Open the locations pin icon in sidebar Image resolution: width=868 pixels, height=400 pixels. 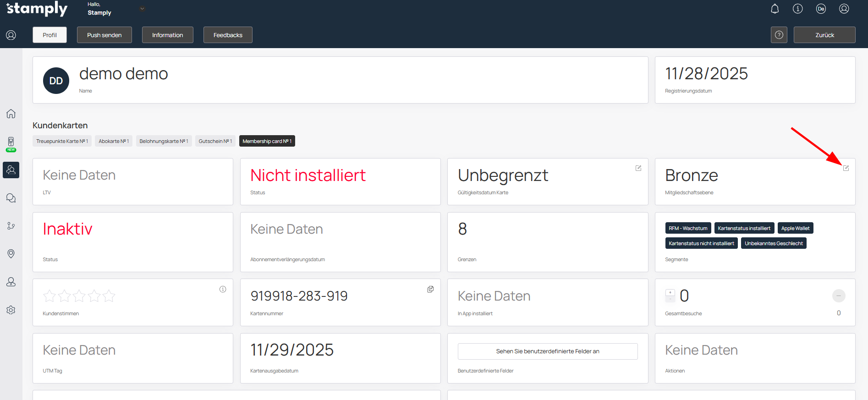click(x=11, y=254)
